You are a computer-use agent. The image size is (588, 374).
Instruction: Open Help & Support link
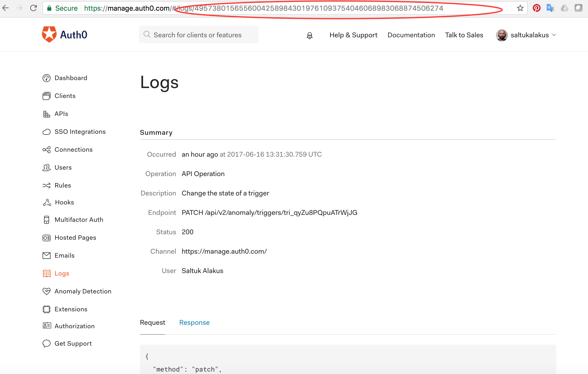point(353,35)
